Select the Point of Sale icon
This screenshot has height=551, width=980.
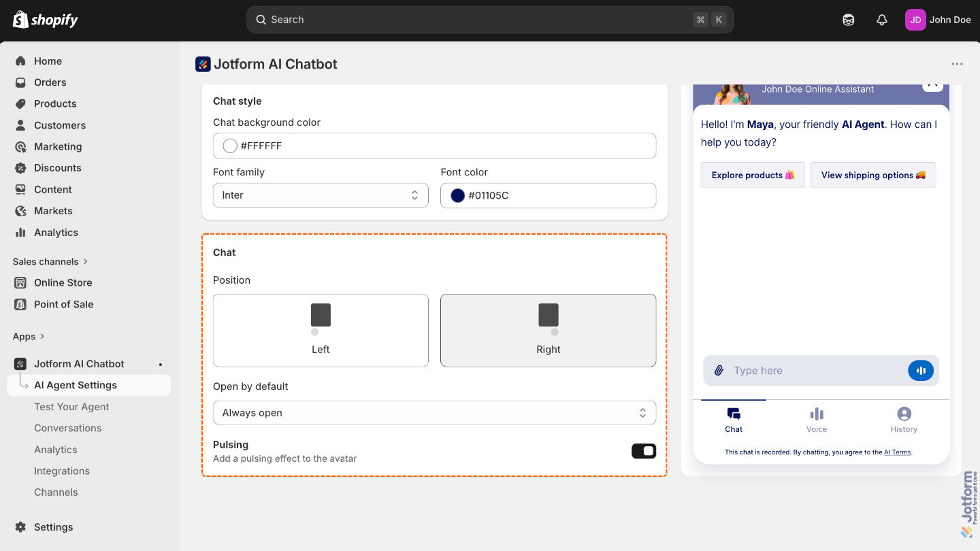21,304
